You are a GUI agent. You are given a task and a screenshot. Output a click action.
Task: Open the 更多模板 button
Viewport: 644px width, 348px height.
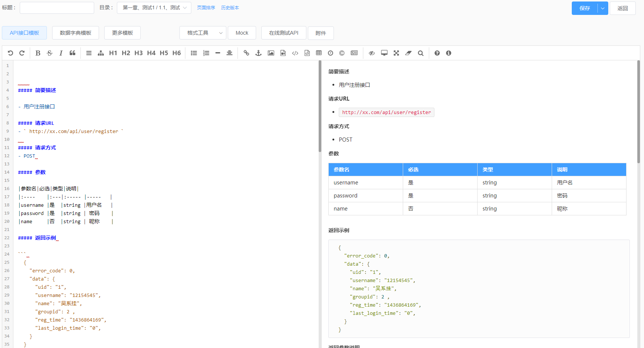[122, 33]
